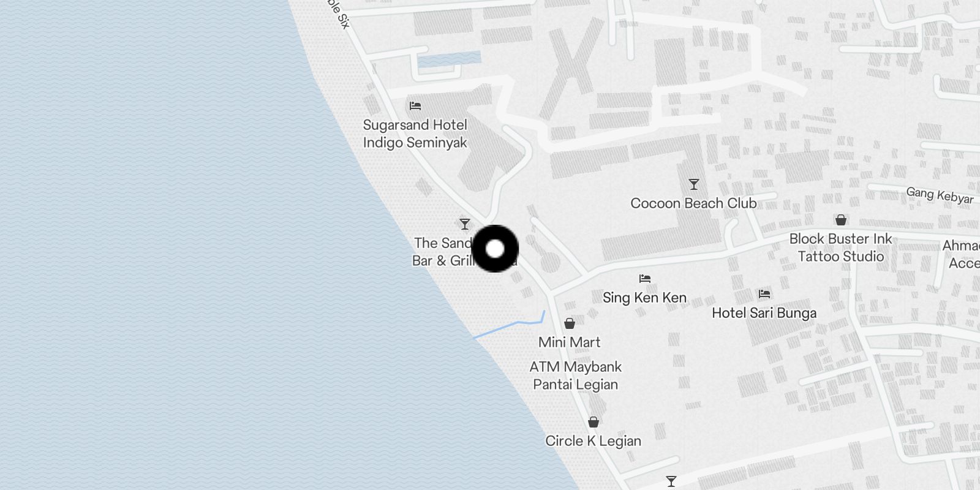980x490 pixels.
Task: Click the blue stream line near the beach
Action: tap(509, 325)
